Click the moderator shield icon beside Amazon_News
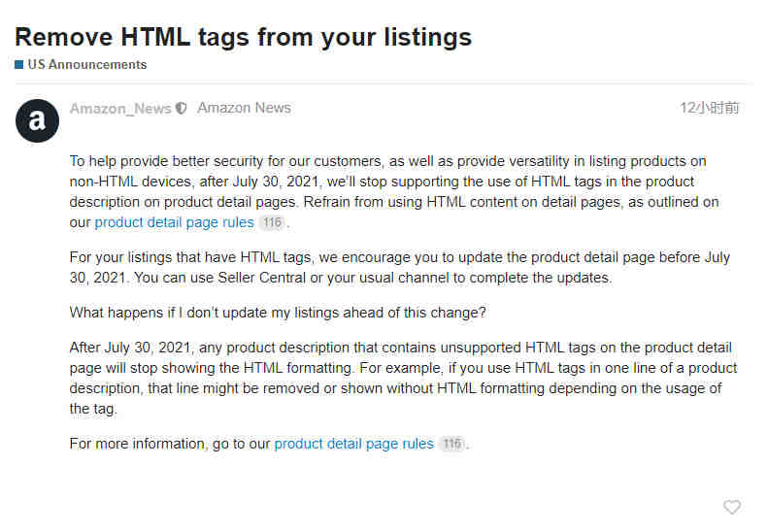This screenshot has width=768, height=532. coord(182,109)
